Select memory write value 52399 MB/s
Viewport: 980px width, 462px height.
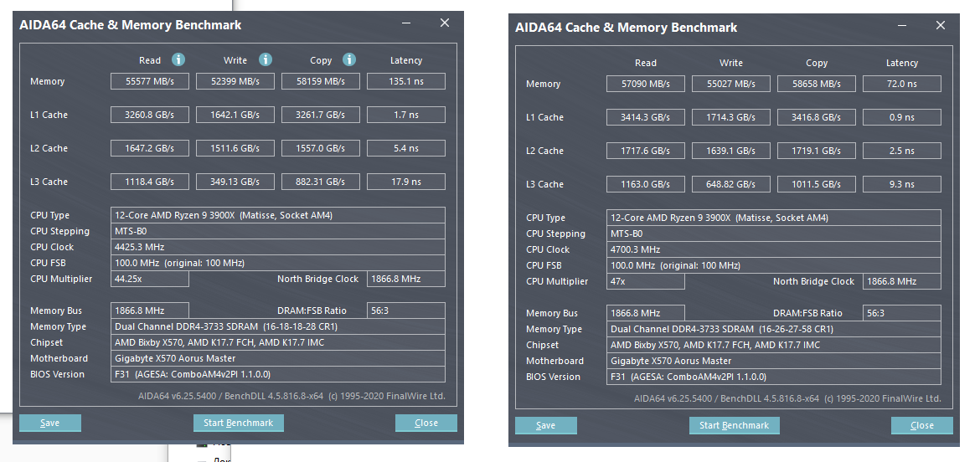[x=235, y=81]
